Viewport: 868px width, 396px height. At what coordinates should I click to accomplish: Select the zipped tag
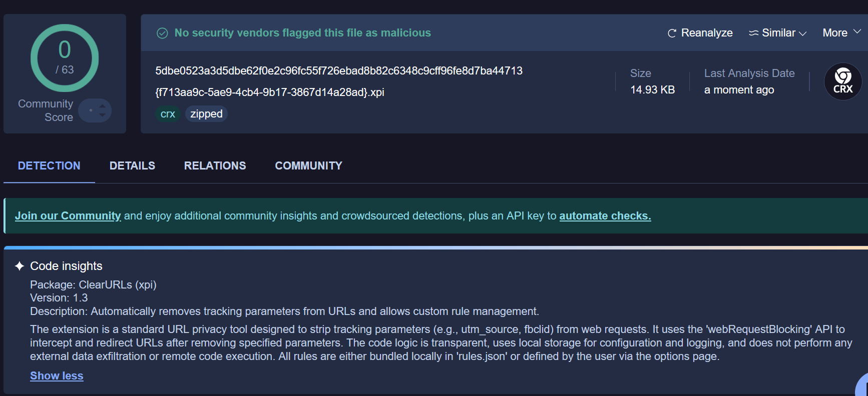click(x=206, y=114)
